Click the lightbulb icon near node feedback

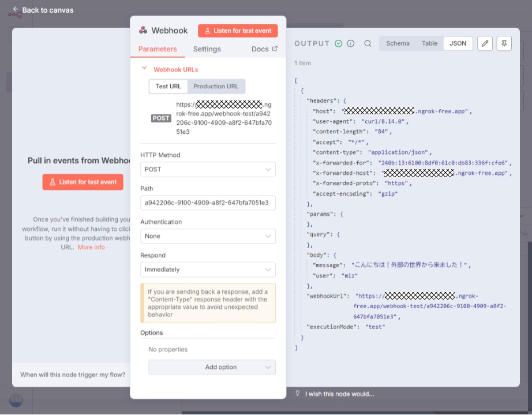tap(298, 394)
